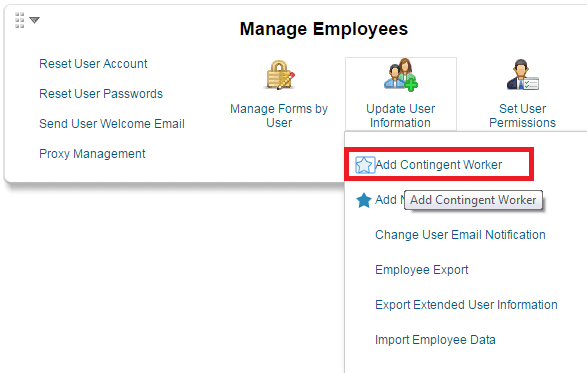
Task: Go to Reset User Passwords
Action: [101, 94]
